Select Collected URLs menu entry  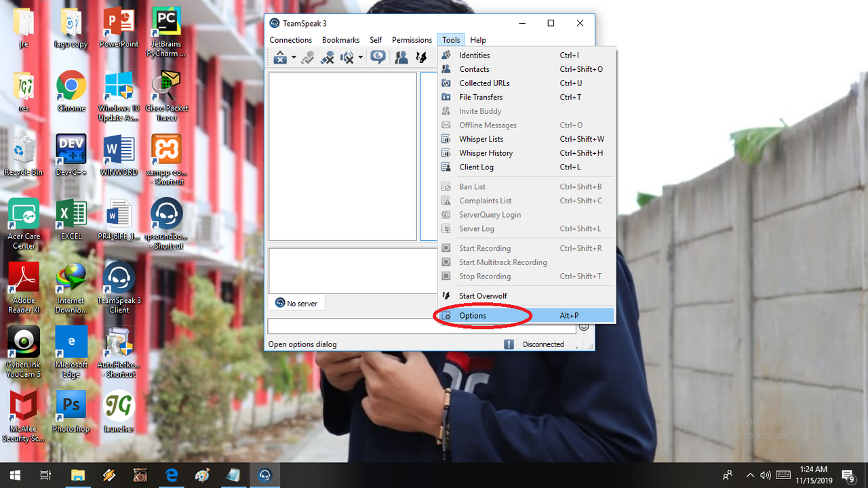526,83
